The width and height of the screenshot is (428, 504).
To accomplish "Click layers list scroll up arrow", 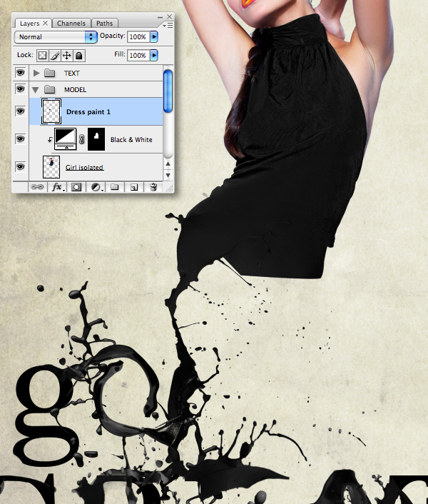I will [168, 164].
